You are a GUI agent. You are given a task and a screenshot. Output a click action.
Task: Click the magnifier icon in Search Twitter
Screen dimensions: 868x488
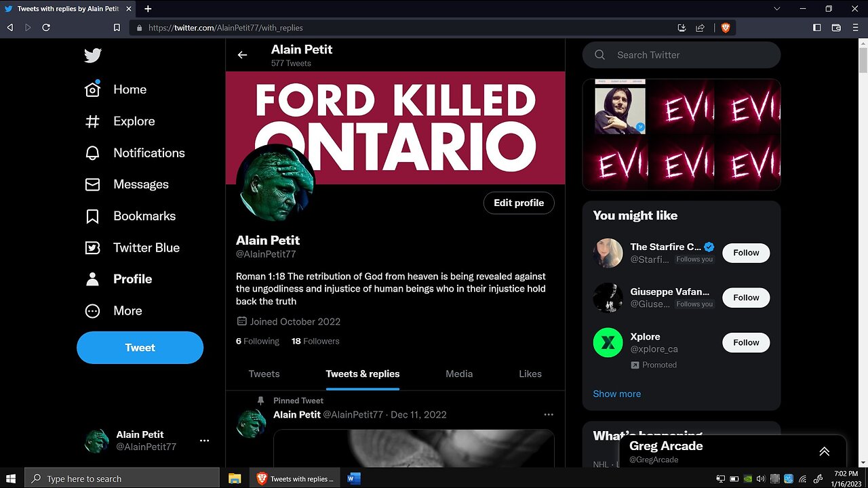pyautogui.click(x=599, y=55)
